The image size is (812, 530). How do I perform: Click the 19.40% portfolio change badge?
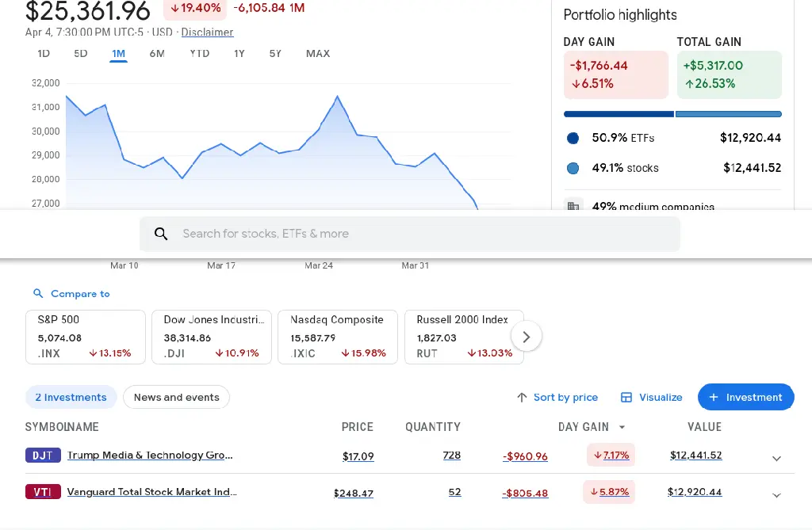click(195, 8)
